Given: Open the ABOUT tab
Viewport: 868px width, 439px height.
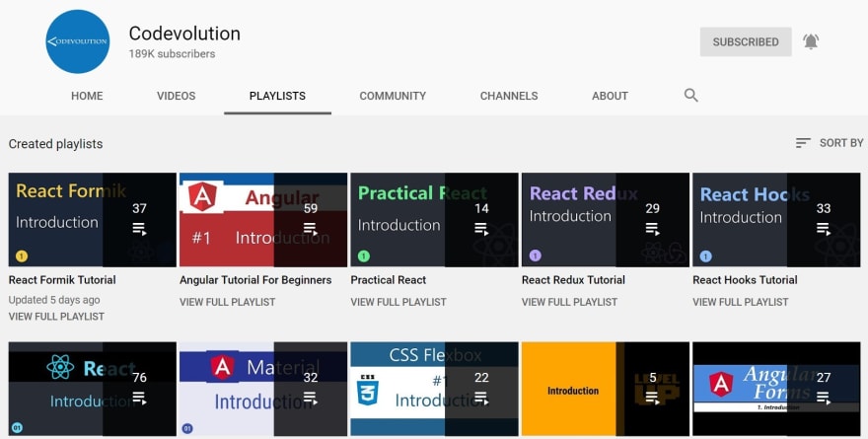Looking at the screenshot, I should [610, 96].
